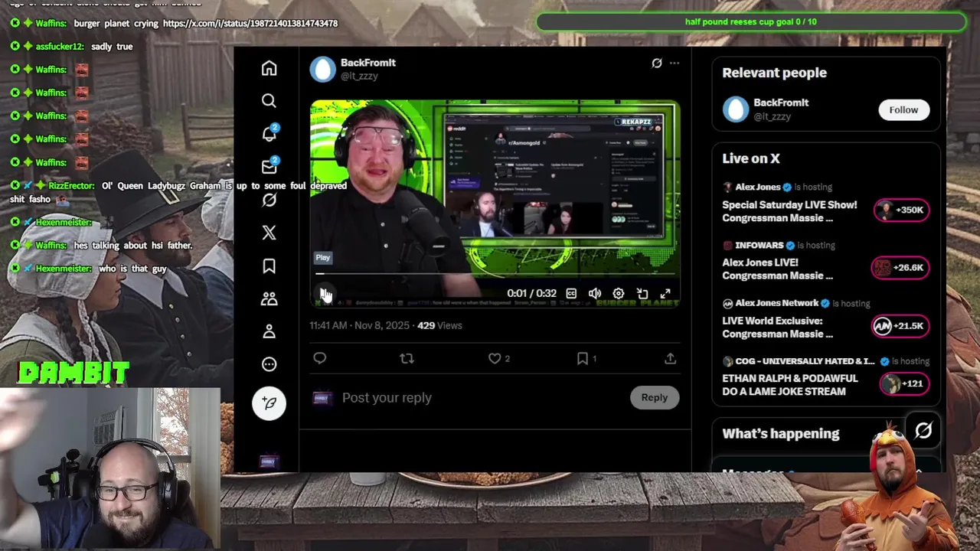Click the 429 Views count
This screenshot has width=980, height=551.
coord(439,325)
